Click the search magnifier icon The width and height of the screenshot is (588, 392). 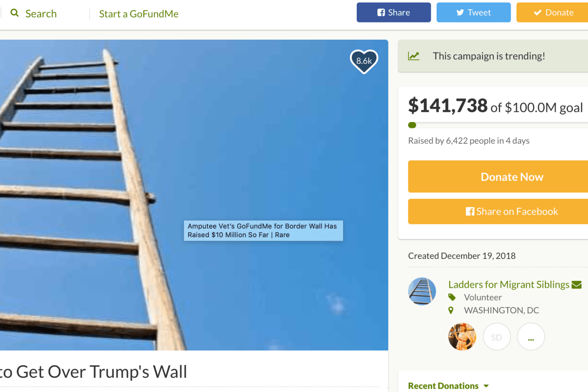[15, 13]
